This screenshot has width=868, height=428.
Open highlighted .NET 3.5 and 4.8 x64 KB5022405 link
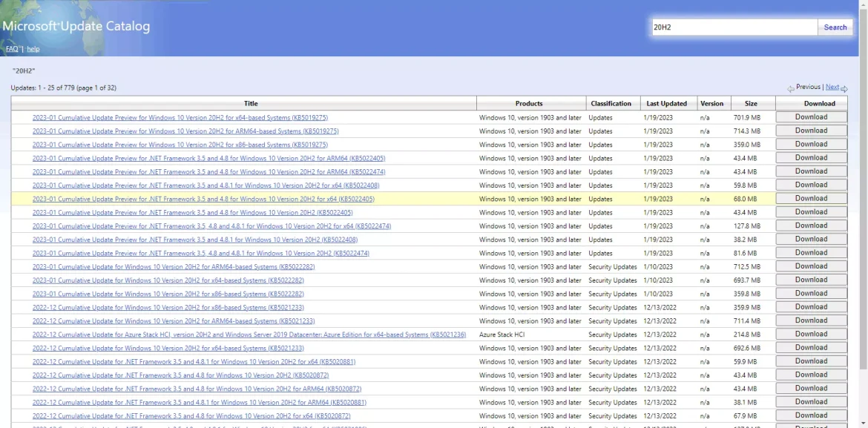tap(203, 199)
